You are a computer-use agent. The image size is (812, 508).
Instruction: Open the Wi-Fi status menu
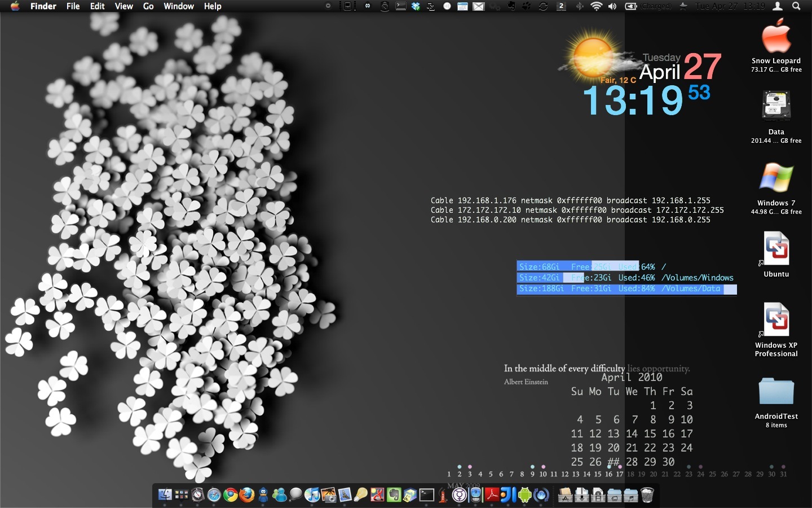tap(596, 6)
